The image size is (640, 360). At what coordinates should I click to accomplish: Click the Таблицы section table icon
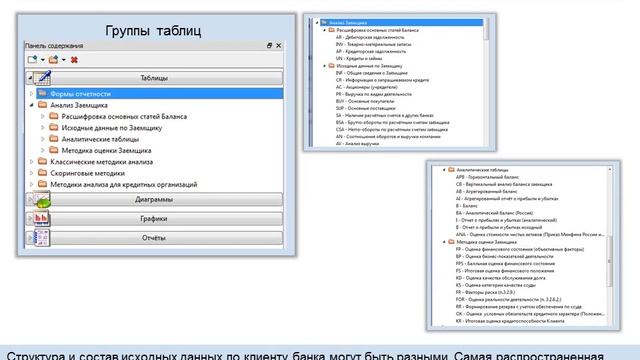point(42,78)
